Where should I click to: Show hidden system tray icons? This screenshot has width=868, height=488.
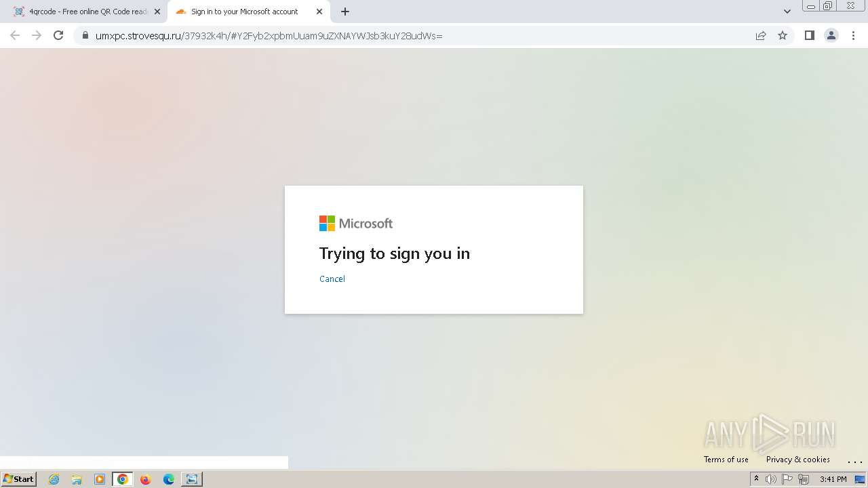[756, 479]
